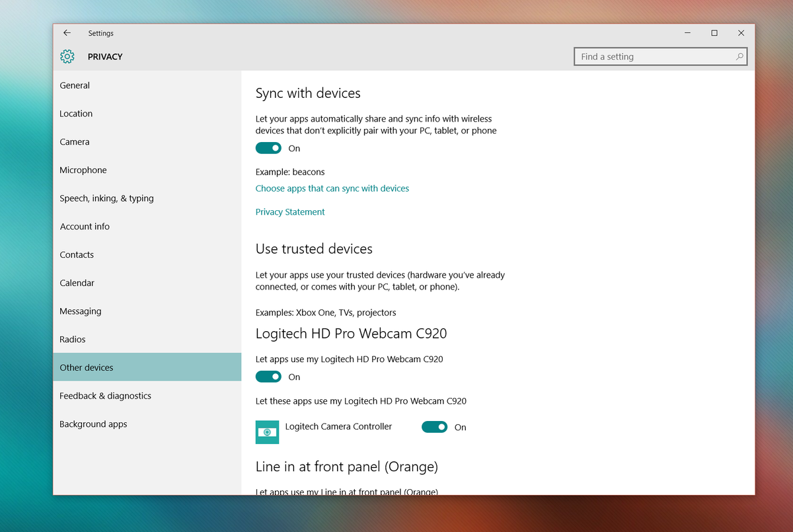
Task: Open the Radios privacy page
Action: tap(72, 339)
